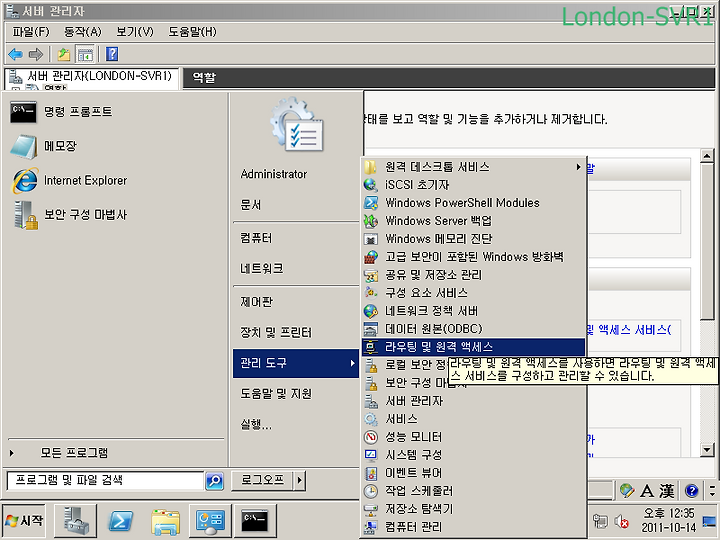Click the up-folder toolbar icon
Image resolution: width=720 pixels, height=540 pixels.
64,54
